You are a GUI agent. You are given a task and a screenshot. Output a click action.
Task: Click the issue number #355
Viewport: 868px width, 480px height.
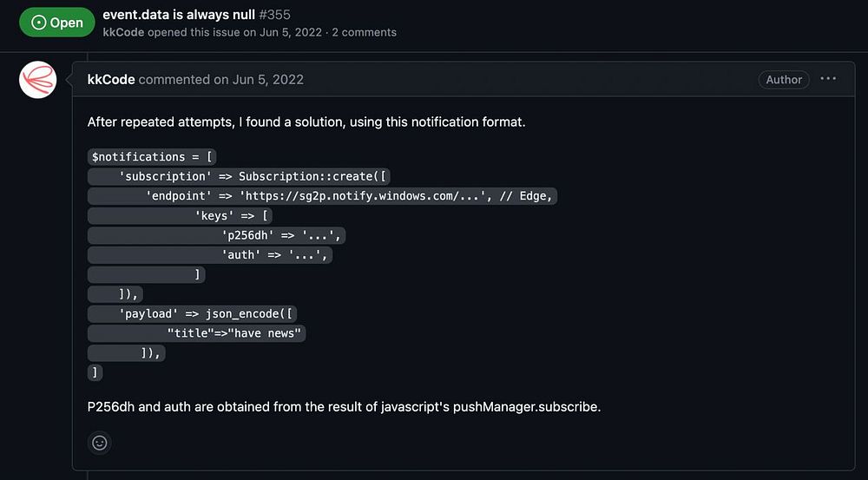pyautogui.click(x=274, y=15)
